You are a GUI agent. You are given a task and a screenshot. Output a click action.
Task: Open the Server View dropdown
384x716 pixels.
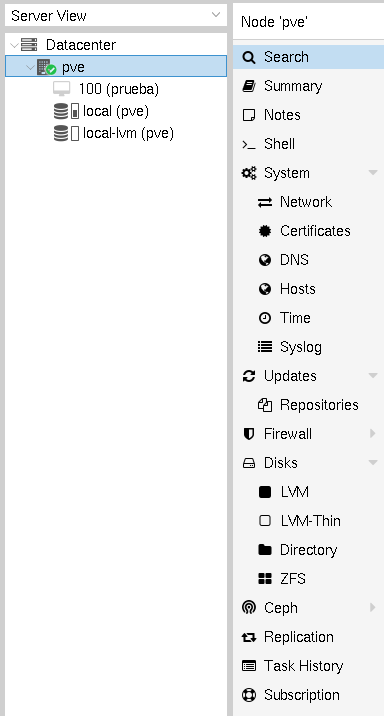tap(116, 16)
